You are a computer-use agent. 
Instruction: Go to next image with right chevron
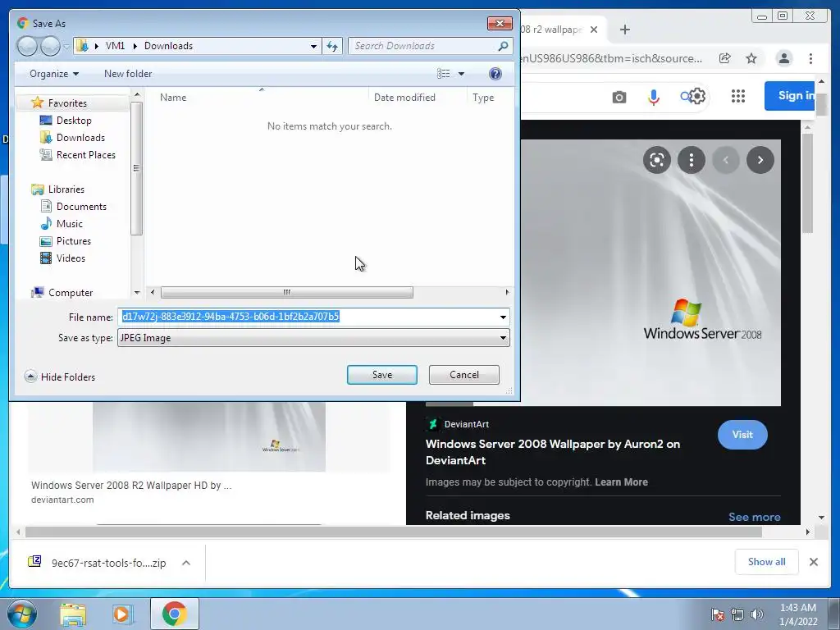click(x=760, y=160)
